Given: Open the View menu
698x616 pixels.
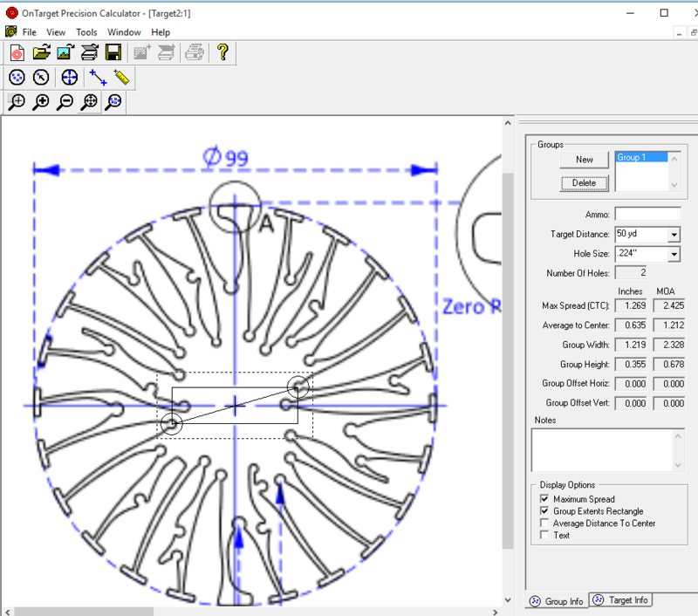Looking at the screenshot, I should click(56, 32).
